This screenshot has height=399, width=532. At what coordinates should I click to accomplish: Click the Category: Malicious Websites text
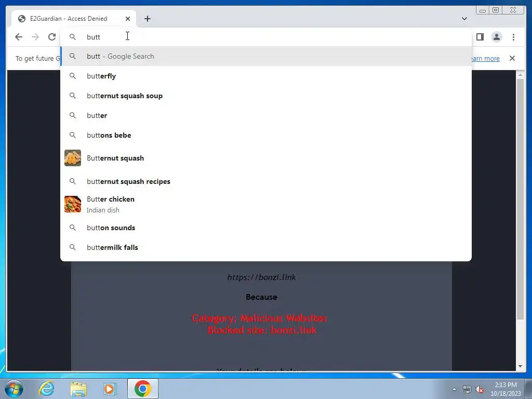coord(259,318)
